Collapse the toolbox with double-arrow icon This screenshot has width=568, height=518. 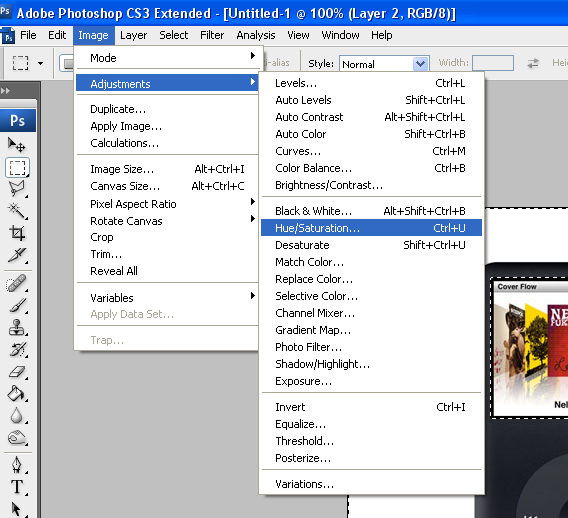[x=5, y=91]
